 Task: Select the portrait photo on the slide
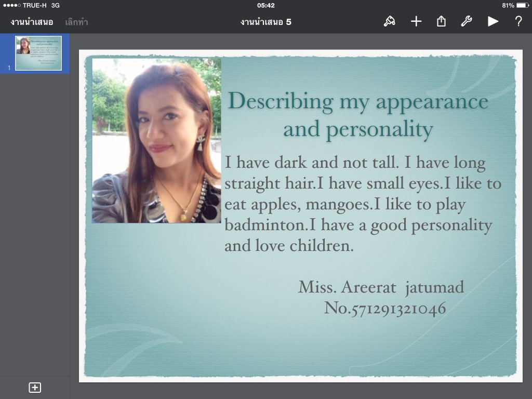tap(156, 141)
